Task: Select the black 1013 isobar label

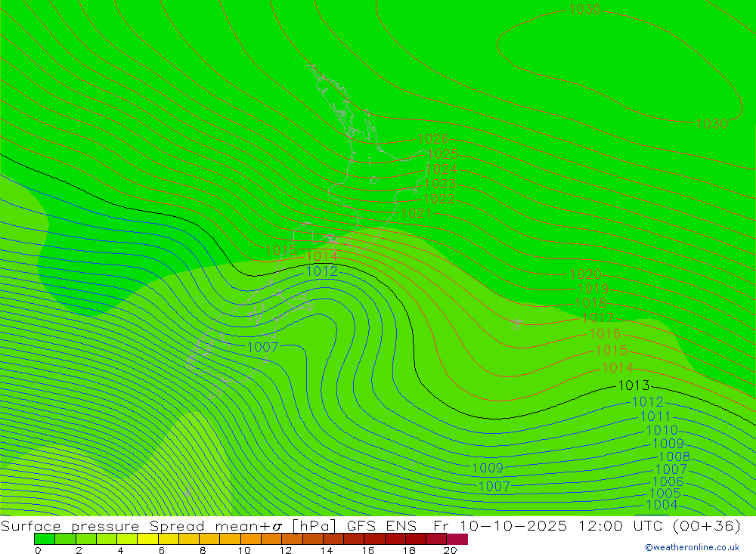Action: tap(634, 385)
